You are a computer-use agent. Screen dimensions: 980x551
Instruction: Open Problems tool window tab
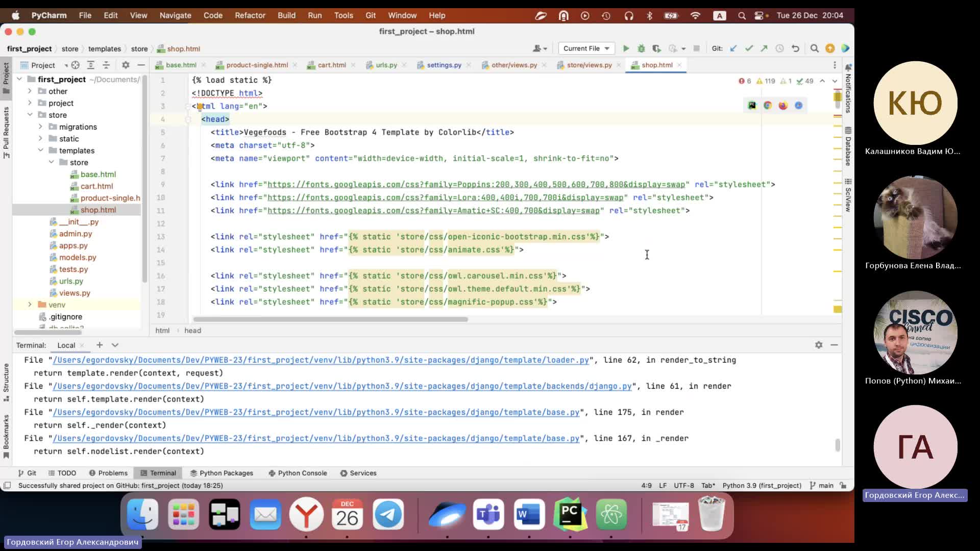108,473
